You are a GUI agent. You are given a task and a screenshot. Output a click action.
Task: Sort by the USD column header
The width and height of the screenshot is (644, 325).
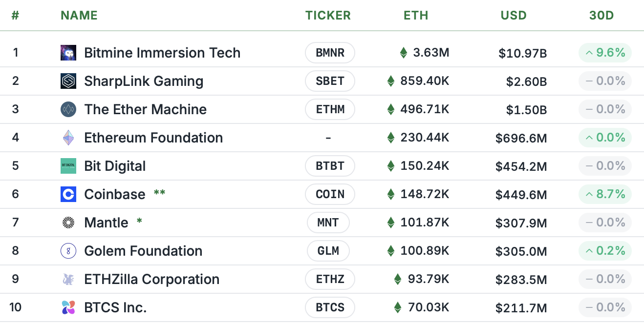(x=514, y=15)
